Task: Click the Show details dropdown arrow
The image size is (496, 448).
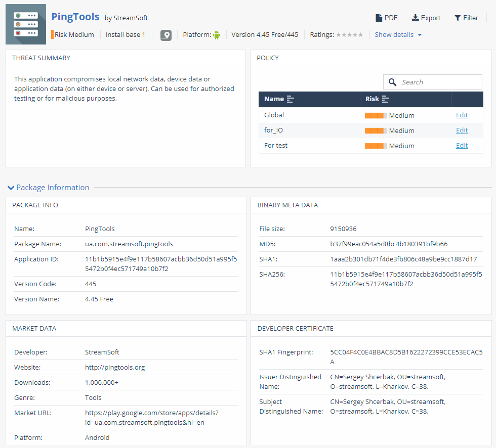Action: point(420,35)
